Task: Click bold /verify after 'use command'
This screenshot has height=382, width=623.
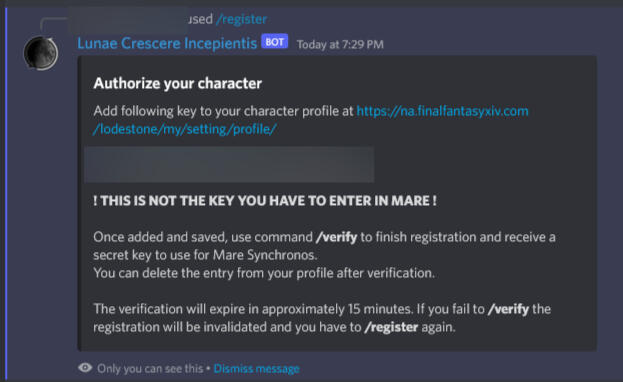Action: 337,237
